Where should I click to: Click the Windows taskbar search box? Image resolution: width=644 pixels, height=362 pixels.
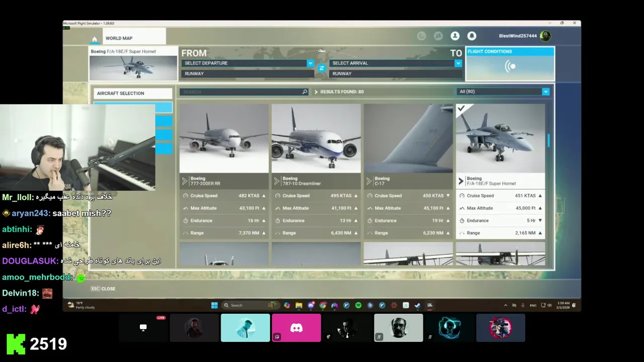[x=250, y=305]
